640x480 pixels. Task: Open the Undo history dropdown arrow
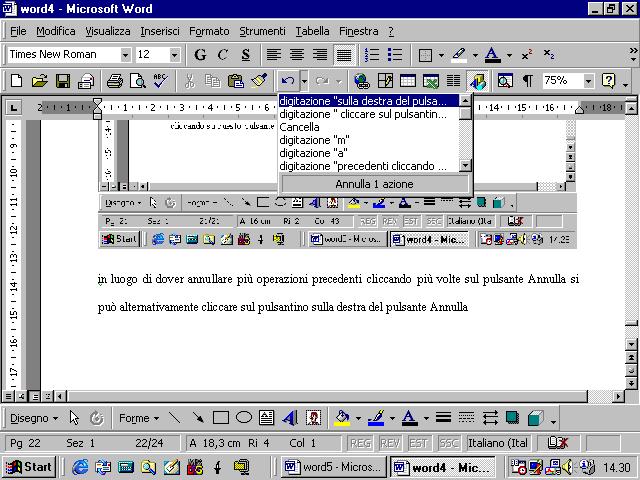(x=304, y=81)
